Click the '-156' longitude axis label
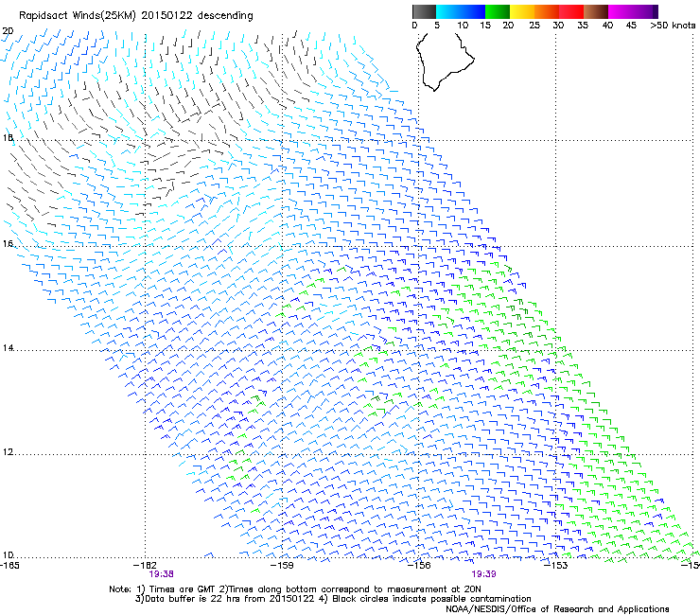Image resolution: width=700 pixels, height=615 pixels. click(419, 565)
